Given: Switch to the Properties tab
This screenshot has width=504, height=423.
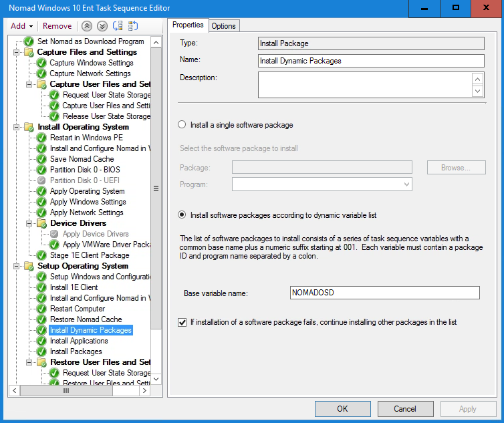Looking at the screenshot, I should [188, 25].
